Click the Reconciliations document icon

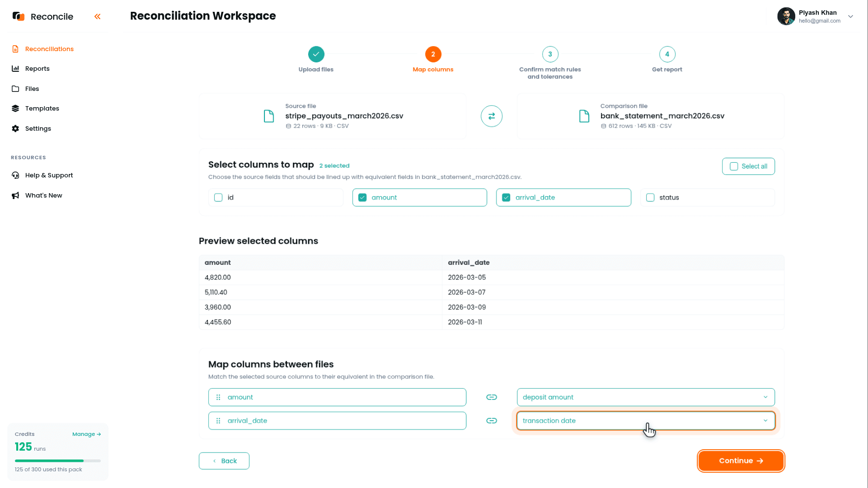pos(15,49)
